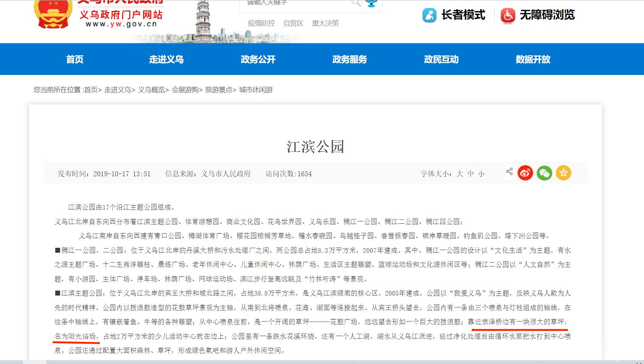Share article via WeChat icon
Screen dimensions: 644x364
[544, 173]
